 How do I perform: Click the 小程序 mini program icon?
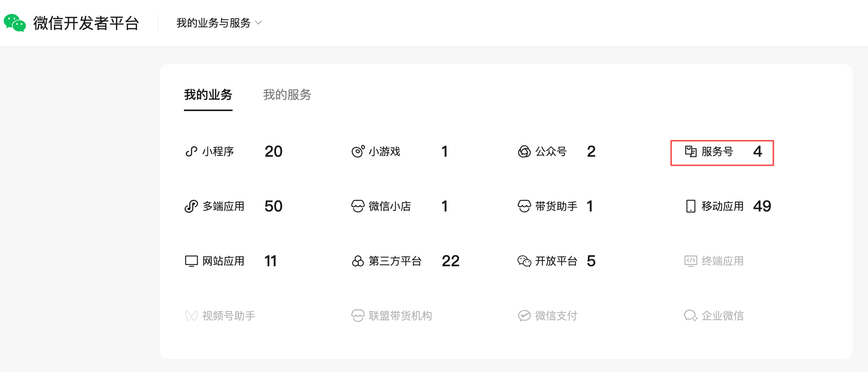pos(191,152)
